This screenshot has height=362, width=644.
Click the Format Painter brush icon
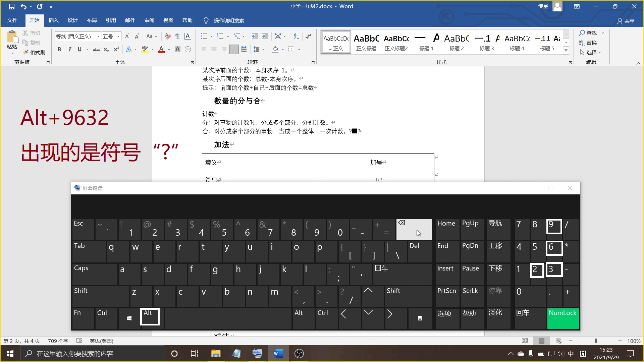point(26,52)
